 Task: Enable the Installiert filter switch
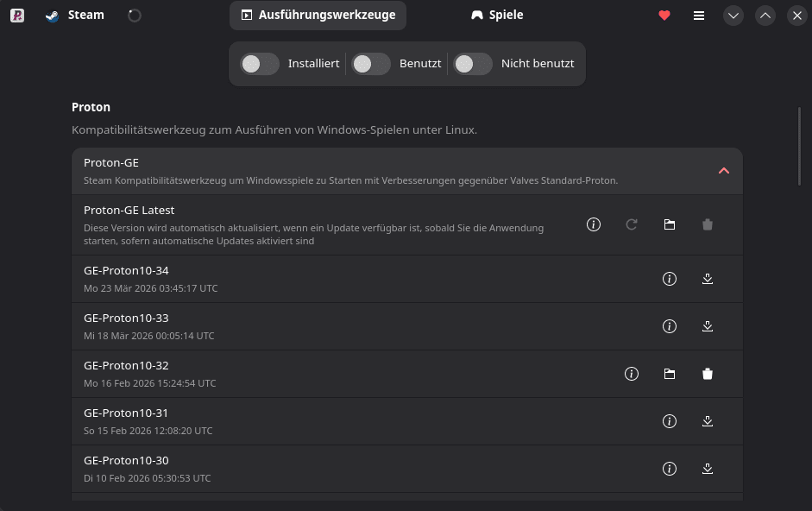pos(260,64)
